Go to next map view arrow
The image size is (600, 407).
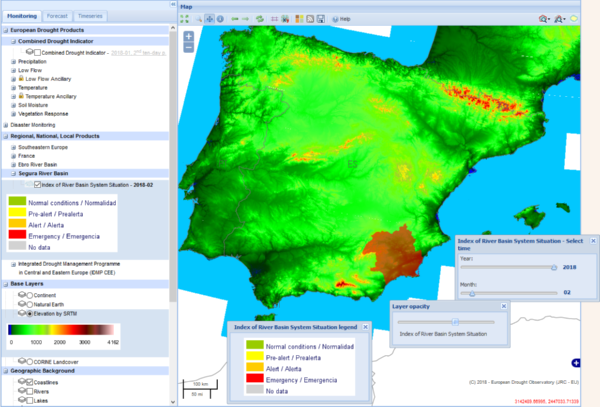pos(245,19)
